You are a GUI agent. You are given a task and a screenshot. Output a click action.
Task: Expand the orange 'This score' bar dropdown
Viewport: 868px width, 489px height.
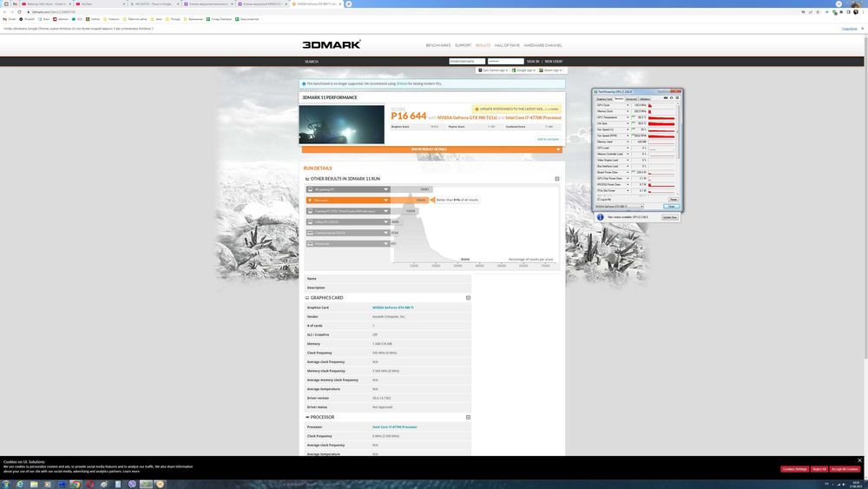click(386, 201)
